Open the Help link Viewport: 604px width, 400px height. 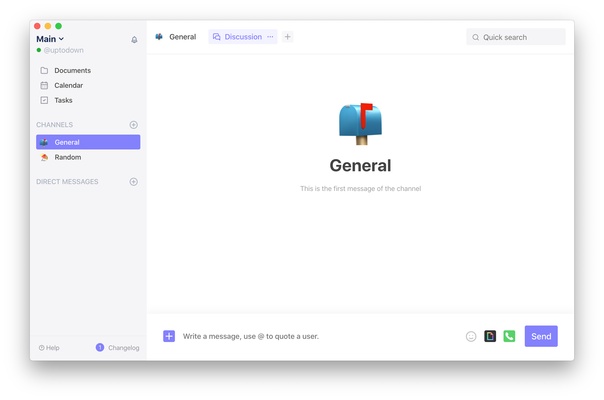pyautogui.click(x=49, y=348)
